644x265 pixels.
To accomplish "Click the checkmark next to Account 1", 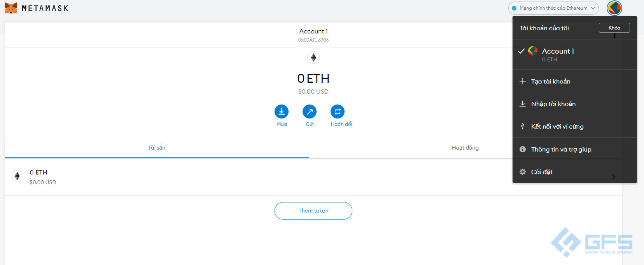I will click(521, 51).
